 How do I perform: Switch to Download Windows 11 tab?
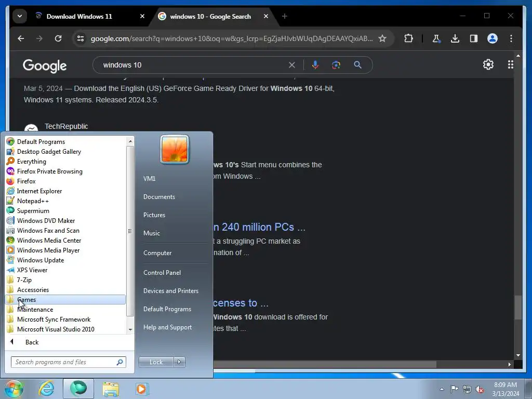79,16
